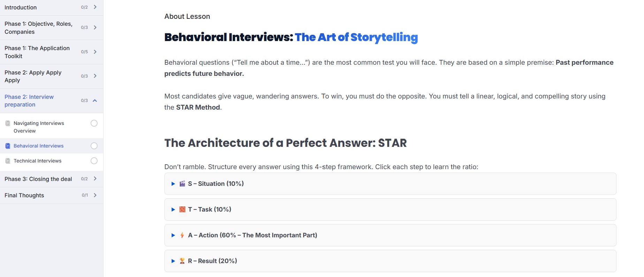Open the Final Thoughts section
Viewport: 644px width, 277px height.
click(x=24, y=195)
